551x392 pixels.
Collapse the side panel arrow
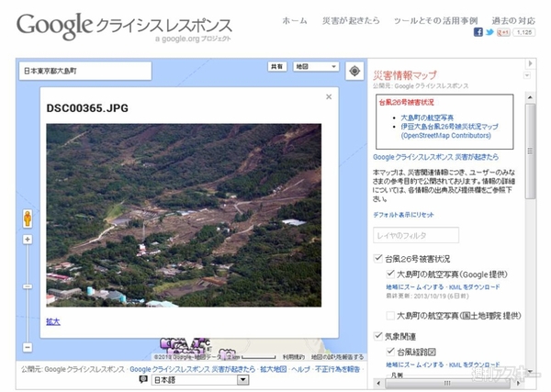coord(530,63)
